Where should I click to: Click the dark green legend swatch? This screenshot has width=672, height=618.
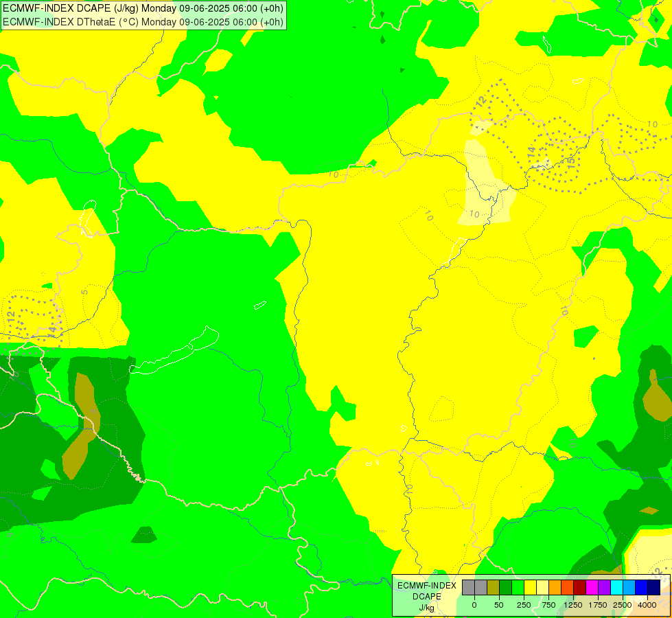pyautogui.click(x=506, y=588)
